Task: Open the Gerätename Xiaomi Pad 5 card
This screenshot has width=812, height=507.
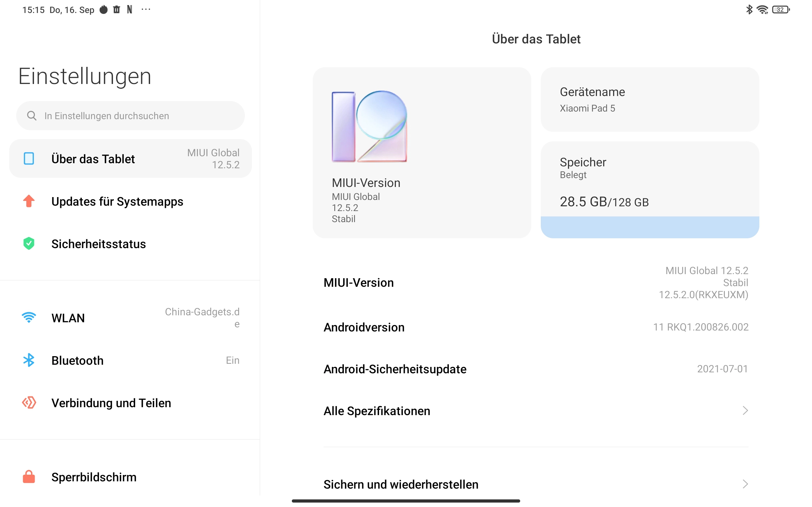Action: (x=650, y=99)
